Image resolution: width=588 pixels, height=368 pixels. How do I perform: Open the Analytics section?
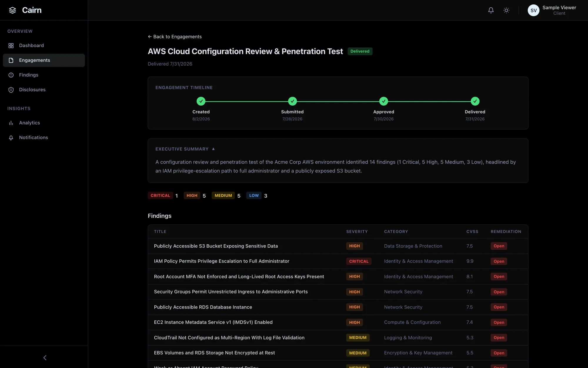tap(44, 123)
